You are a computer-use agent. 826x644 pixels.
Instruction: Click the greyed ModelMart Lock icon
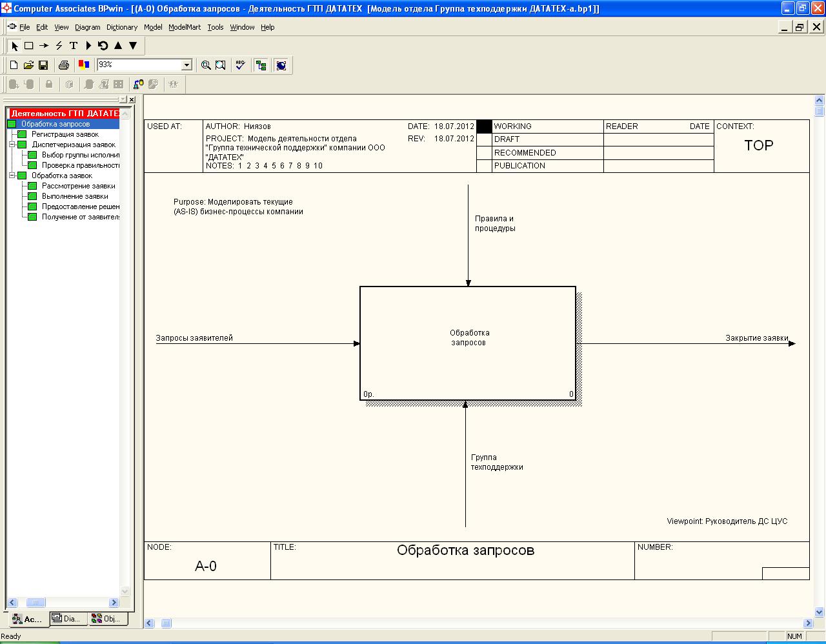49,84
